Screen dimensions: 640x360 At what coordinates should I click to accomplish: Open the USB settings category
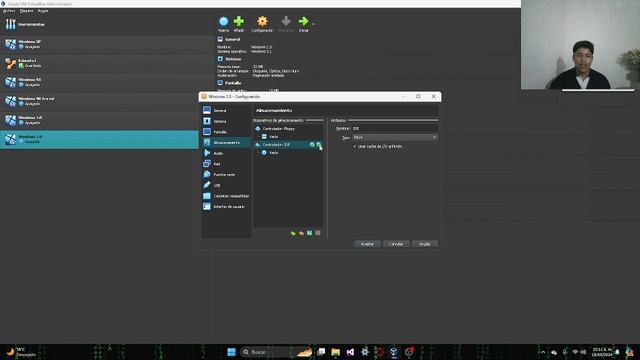pos(226,185)
